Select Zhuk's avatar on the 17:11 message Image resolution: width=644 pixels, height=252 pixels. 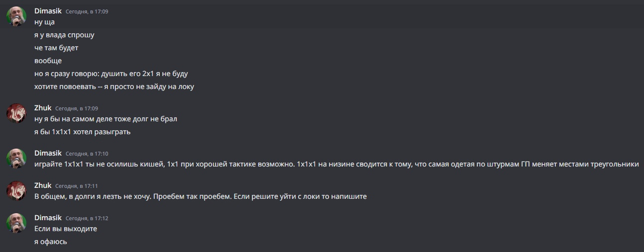pos(16,191)
